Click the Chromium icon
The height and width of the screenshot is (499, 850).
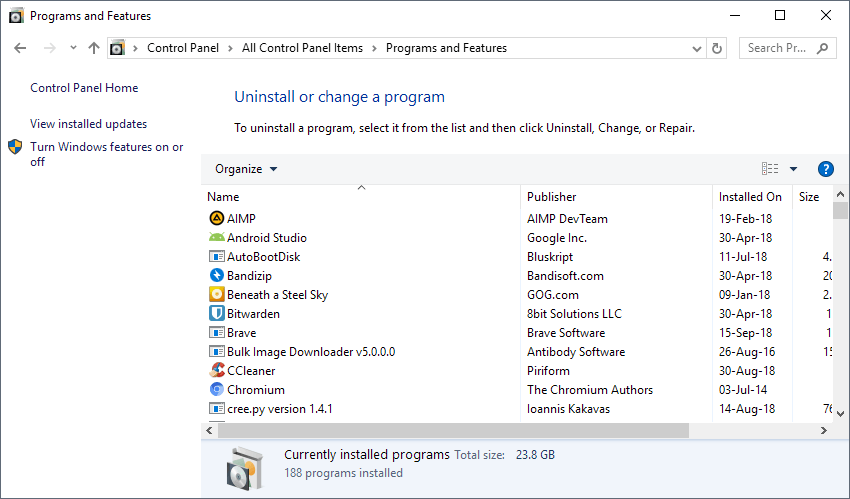[x=216, y=389]
